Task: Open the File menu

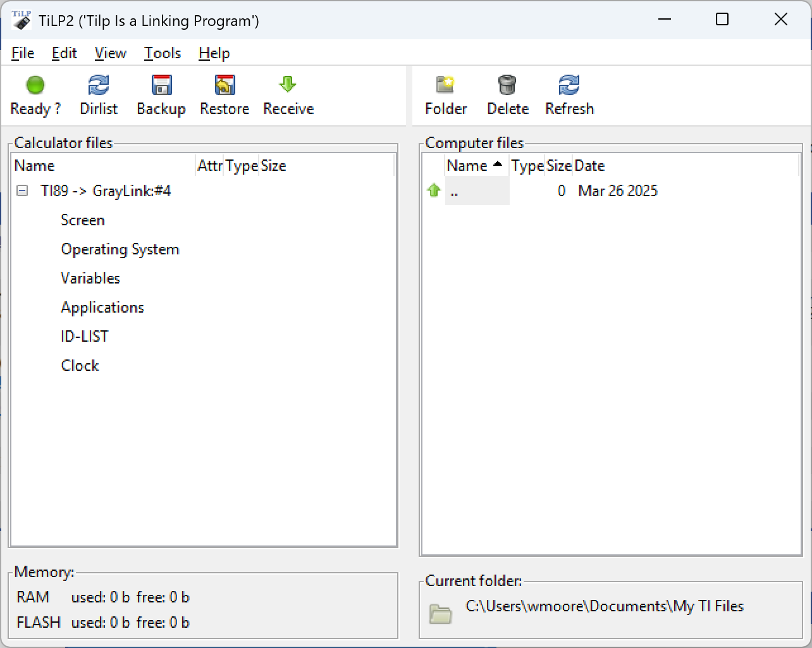Action: [23, 53]
